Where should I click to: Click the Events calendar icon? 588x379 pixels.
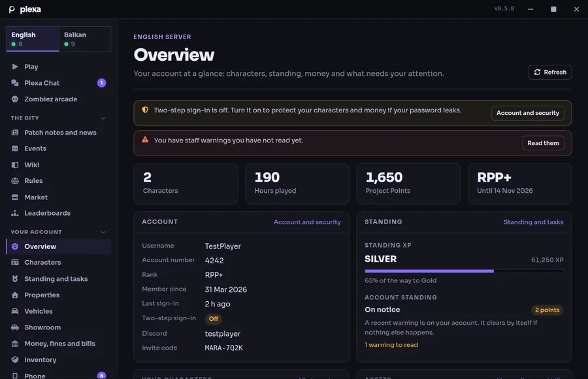(x=15, y=148)
